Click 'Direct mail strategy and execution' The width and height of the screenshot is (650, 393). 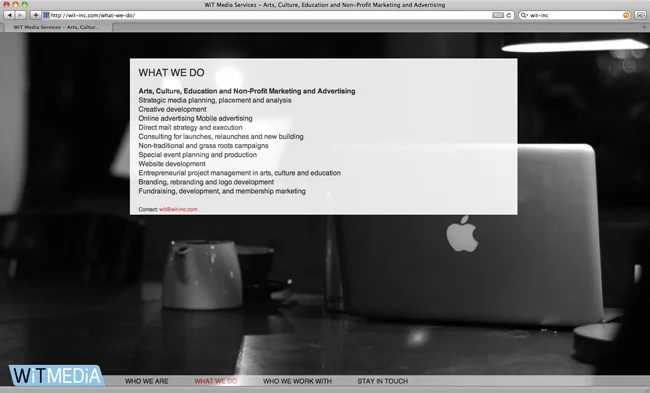(x=190, y=127)
